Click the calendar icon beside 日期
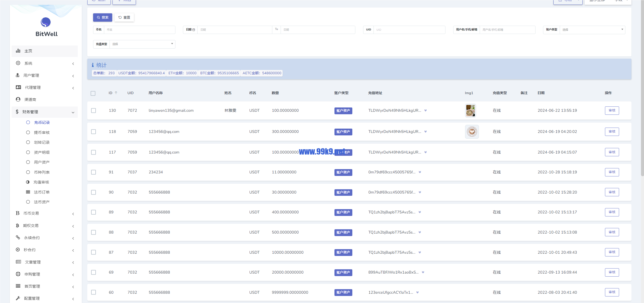The image size is (644, 303). [194, 30]
